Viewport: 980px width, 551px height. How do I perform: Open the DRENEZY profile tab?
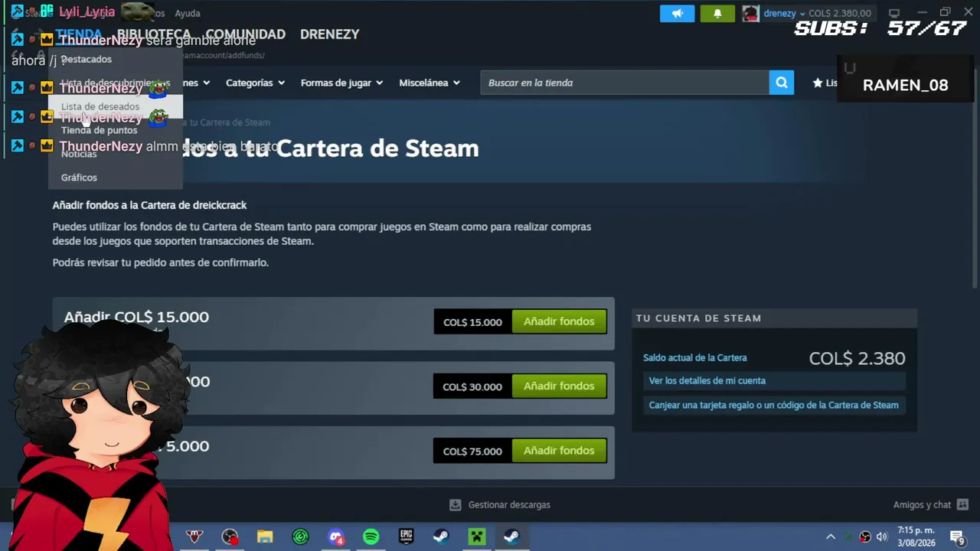click(x=329, y=34)
